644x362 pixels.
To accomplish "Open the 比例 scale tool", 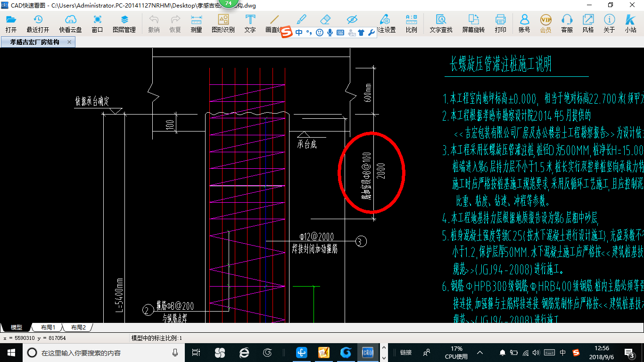I will click(x=411, y=23).
